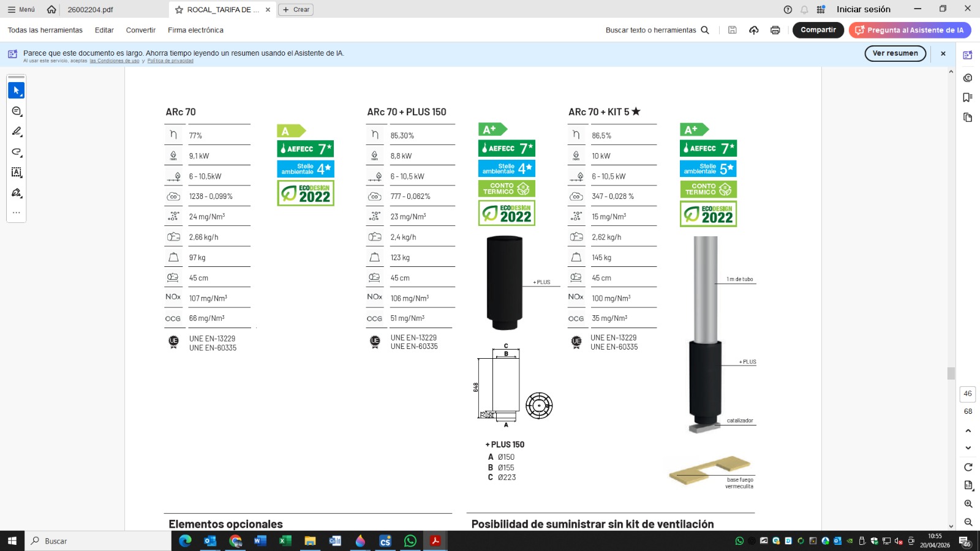Open the Adobe apps grid icon
The image size is (980, 551).
click(821, 9)
